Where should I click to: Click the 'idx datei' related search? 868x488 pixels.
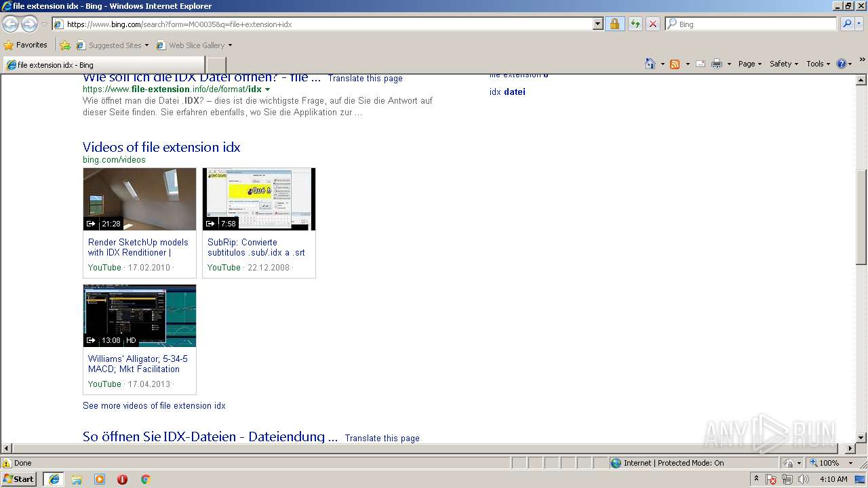coord(507,91)
